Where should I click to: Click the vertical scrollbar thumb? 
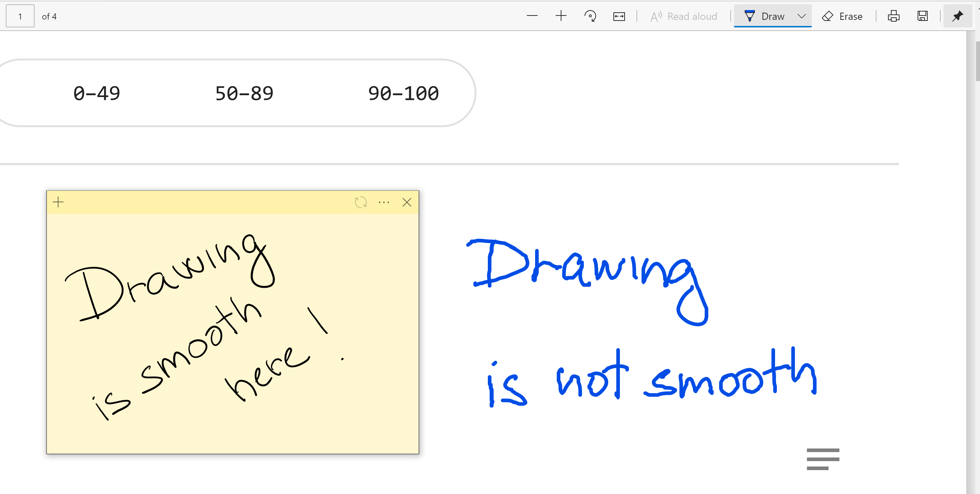[977, 61]
